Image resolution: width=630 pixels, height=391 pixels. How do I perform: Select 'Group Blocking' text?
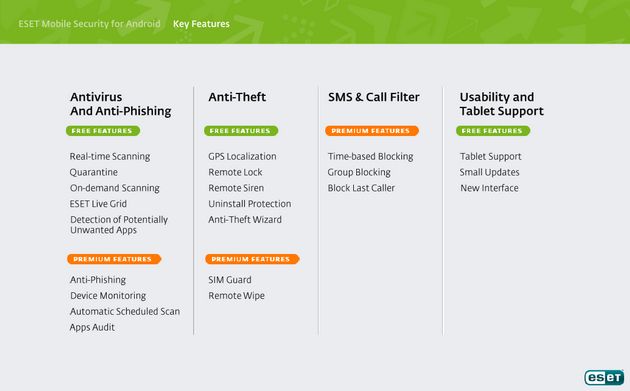[x=359, y=172]
